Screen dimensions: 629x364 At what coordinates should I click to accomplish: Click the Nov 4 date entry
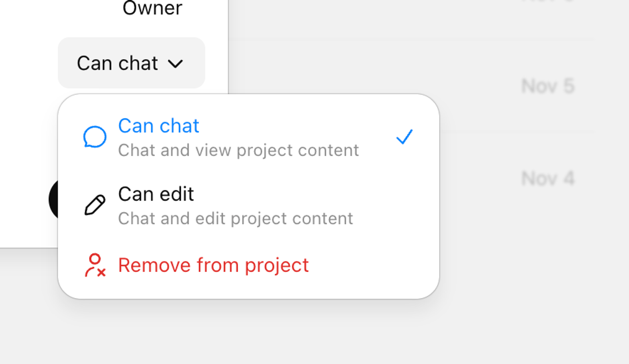pyautogui.click(x=547, y=179)
